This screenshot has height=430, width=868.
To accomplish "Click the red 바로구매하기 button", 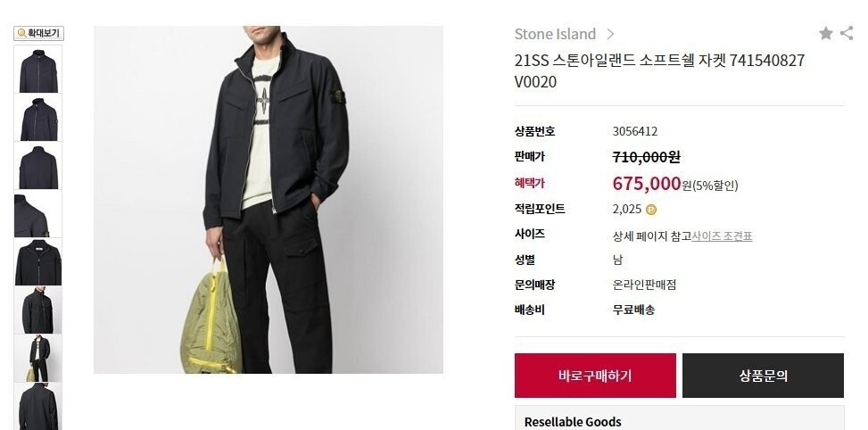I will pos(595,376).
